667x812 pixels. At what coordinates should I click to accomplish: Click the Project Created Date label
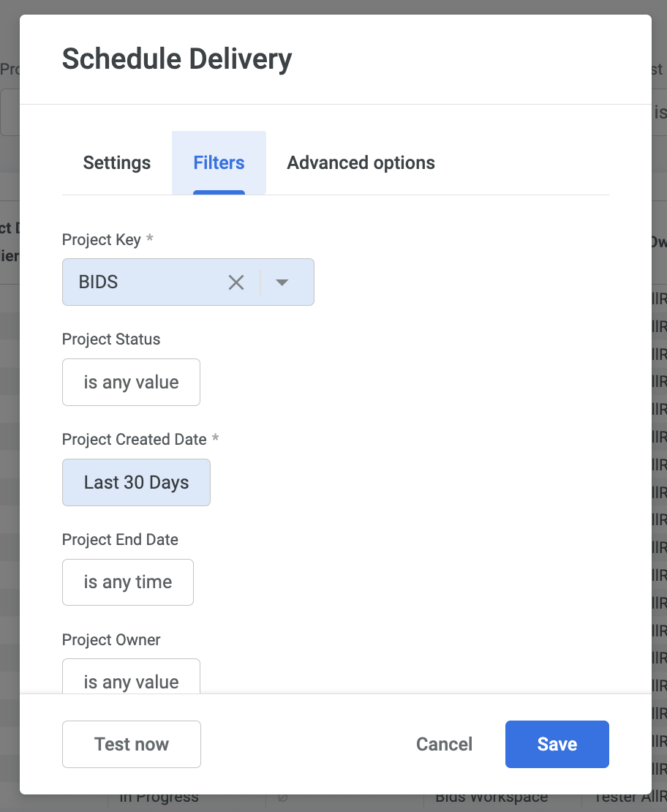[x=135, y=440]
